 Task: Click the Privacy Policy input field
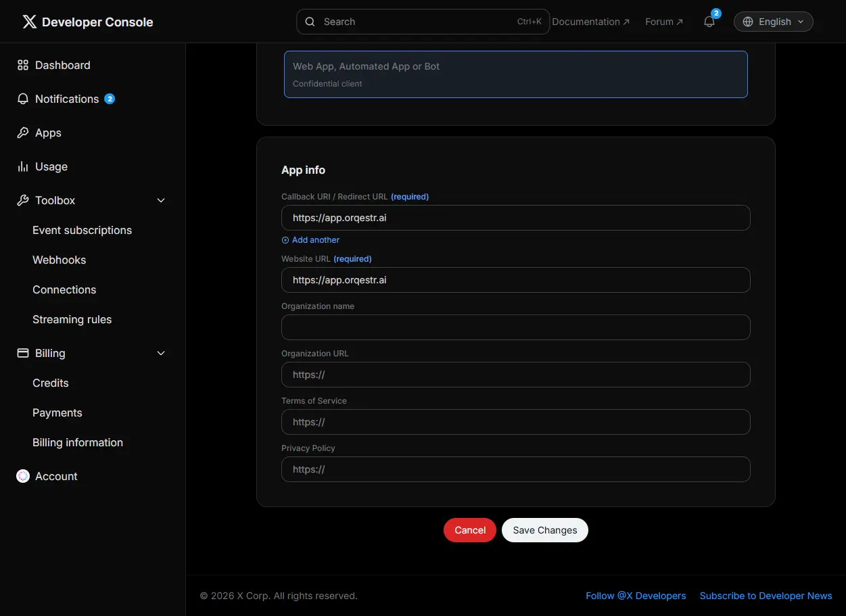coord(516,469)
